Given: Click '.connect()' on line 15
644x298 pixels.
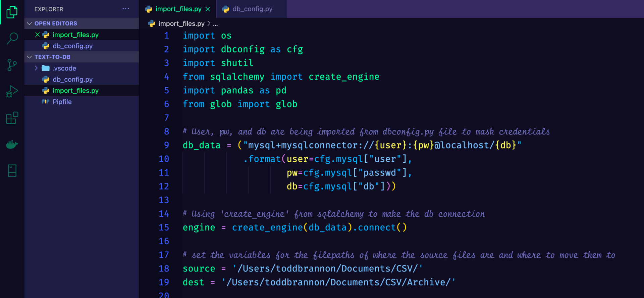Looking at the screenshot, I should [379, 227].
